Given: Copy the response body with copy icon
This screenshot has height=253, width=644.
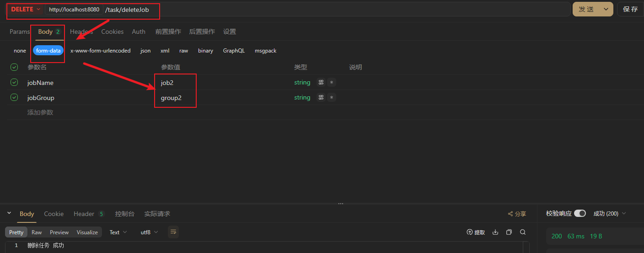Looking at the screenshot, I should [x=509, y=232].
